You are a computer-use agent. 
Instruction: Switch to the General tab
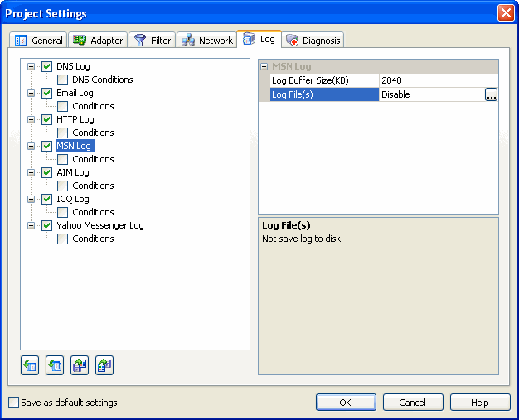point(38,41)
